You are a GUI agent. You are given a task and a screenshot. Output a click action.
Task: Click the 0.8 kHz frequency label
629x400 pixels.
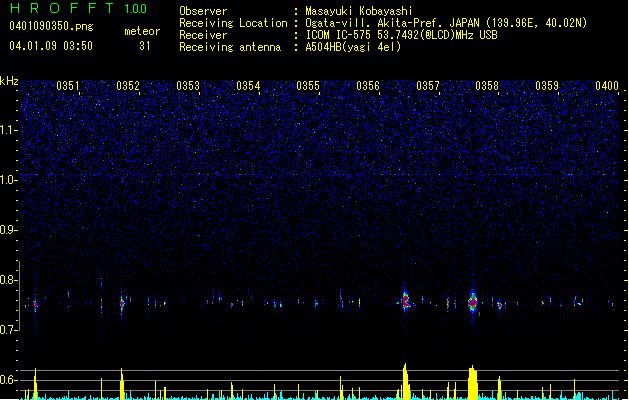(x=8, y=280)
